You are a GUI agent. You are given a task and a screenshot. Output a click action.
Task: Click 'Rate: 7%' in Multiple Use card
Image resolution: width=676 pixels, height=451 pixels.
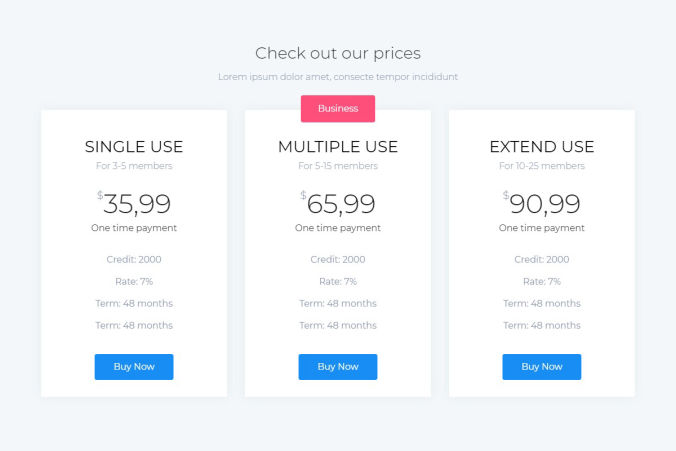click(338, 282)
